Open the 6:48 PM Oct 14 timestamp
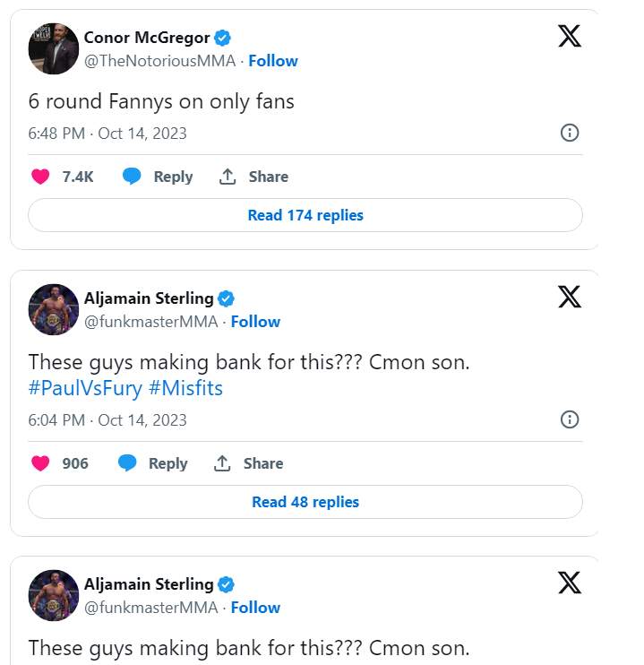Screen dimensions: 644x665 [107, 133]
